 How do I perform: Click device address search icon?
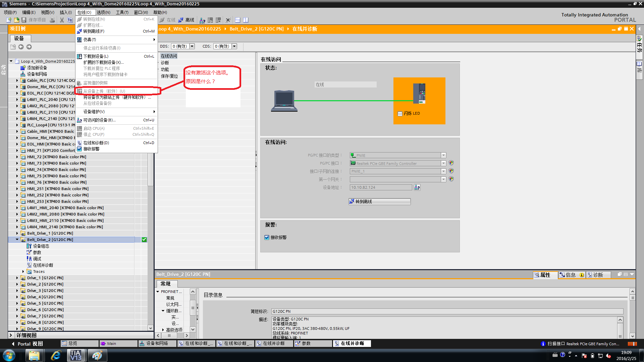click(x=417, y=187)
